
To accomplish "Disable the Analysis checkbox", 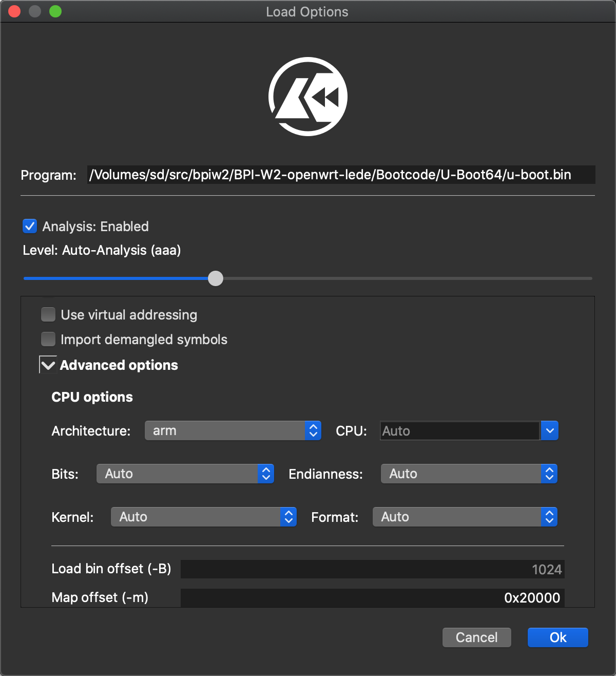I will (x=30, y=226).
